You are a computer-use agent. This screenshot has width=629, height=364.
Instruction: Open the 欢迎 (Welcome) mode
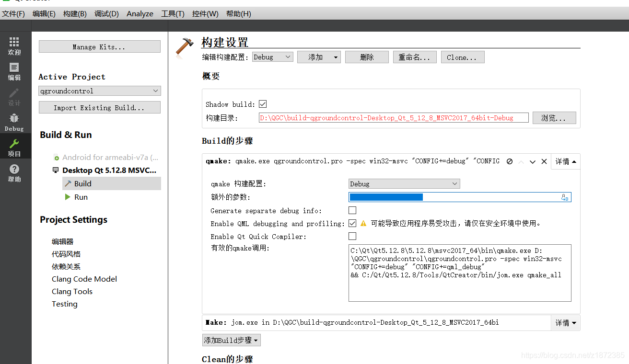coord(14,46)
